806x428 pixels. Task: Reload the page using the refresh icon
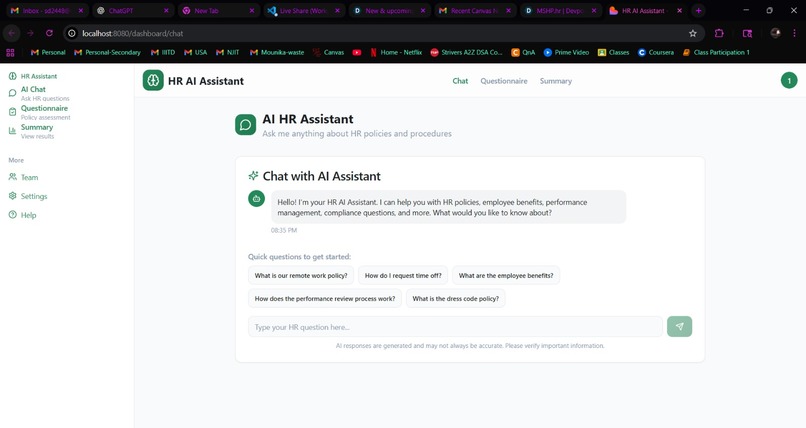pos(49,33)
